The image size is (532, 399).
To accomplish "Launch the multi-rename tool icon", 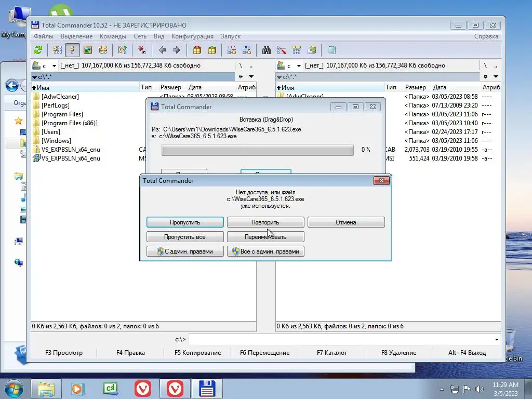I will click(x=282, y=50).
